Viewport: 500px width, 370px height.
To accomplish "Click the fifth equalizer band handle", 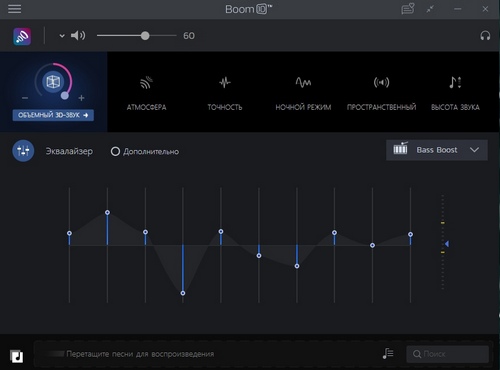I will tap(221, 231).
